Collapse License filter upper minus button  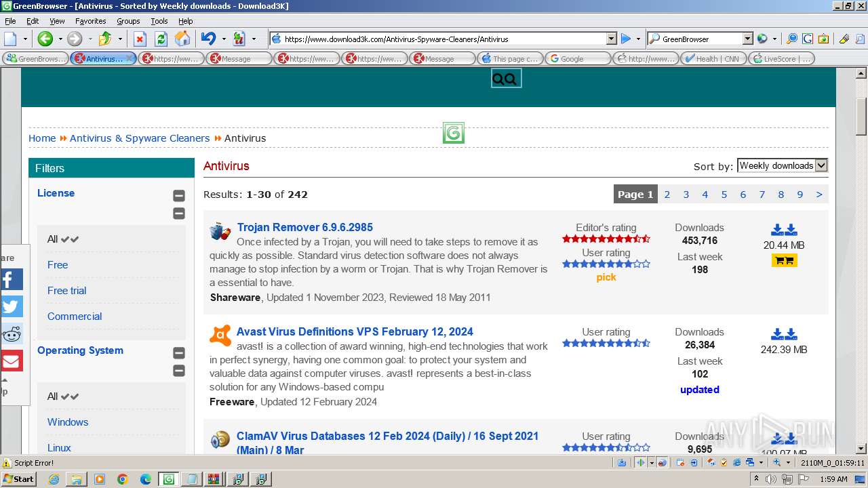coord(179,196)
